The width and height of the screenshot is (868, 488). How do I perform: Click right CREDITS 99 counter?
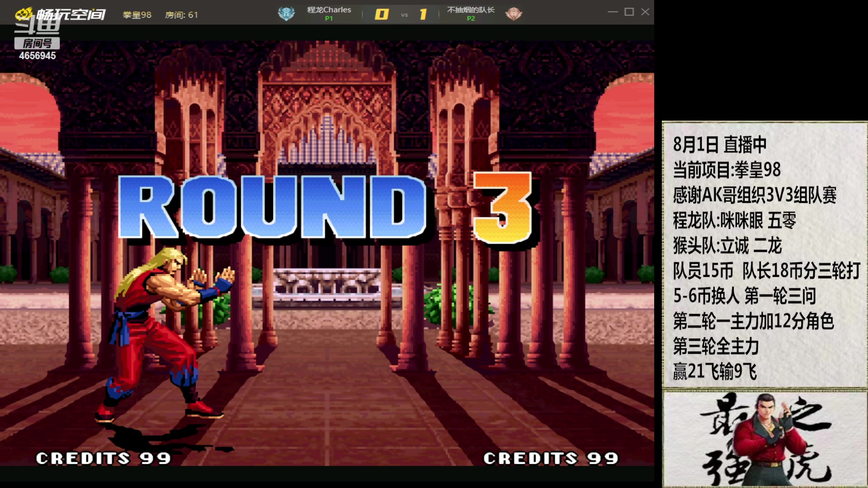tap(551, 458)
